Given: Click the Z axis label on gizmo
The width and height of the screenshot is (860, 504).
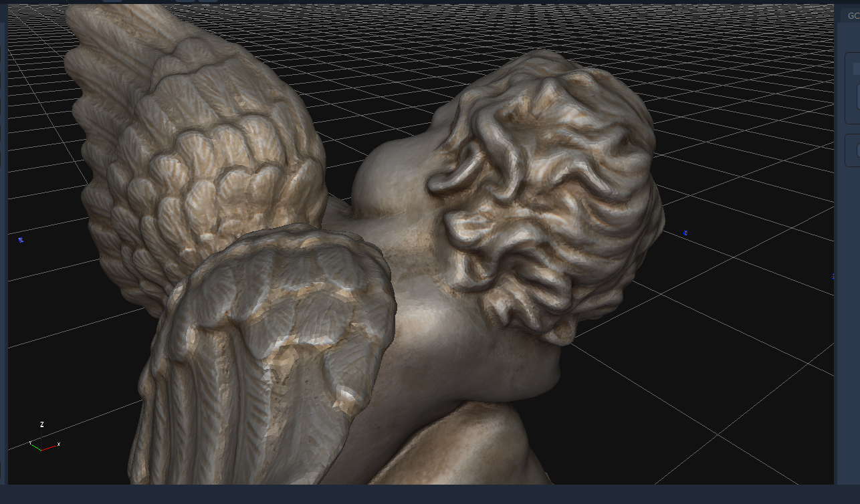Looking at the screenshot, I should tap(42, 425).
